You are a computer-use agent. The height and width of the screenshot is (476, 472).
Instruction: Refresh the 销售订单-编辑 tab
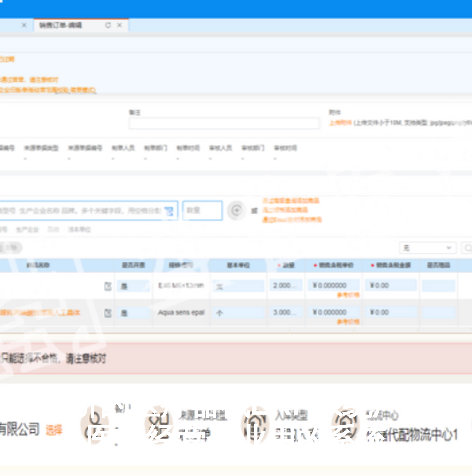click(x=108, y=25)
